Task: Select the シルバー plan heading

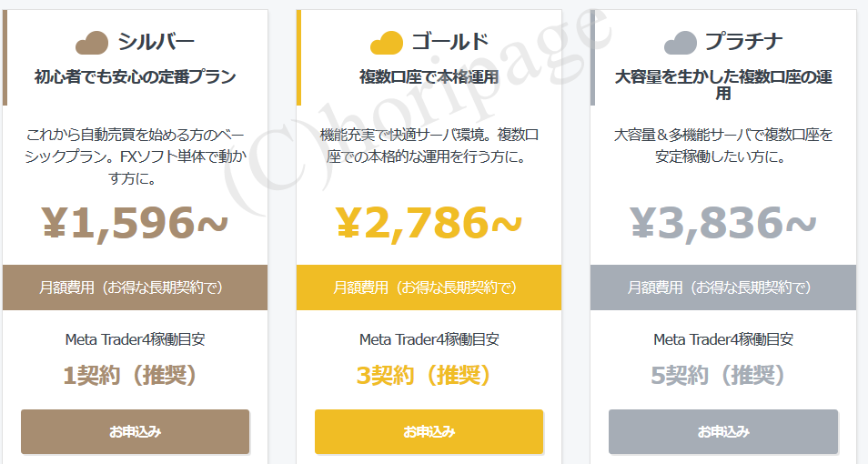Action: coord(156,42)
